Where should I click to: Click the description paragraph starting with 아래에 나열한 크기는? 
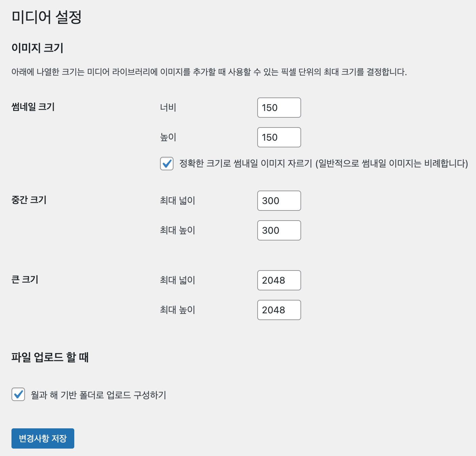[x=209, y=72]
